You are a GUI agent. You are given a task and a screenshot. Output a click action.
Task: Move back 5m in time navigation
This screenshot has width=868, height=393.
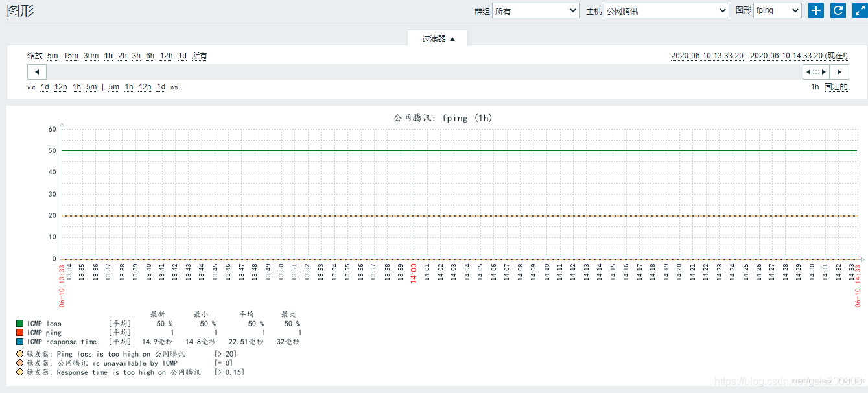tap(91, 87)
